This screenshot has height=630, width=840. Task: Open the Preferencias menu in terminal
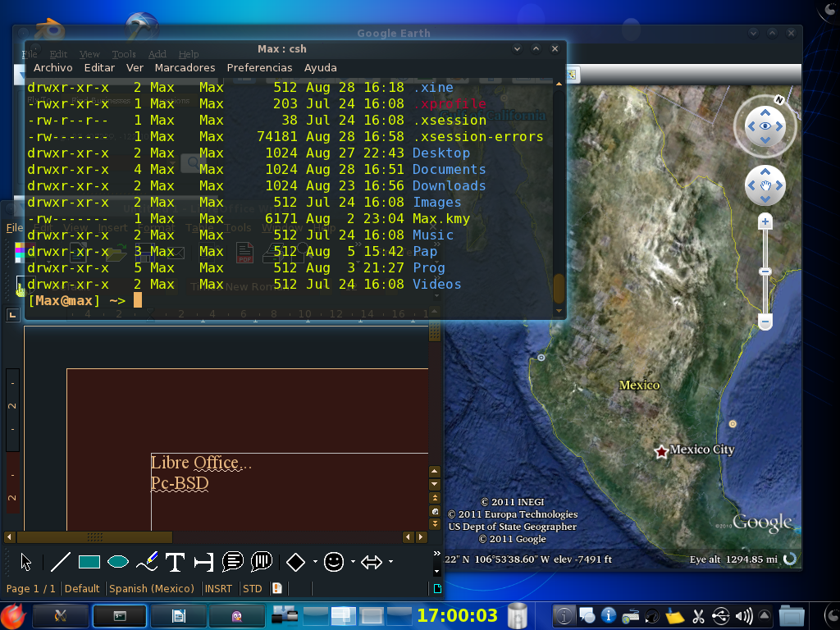point(259,67)
